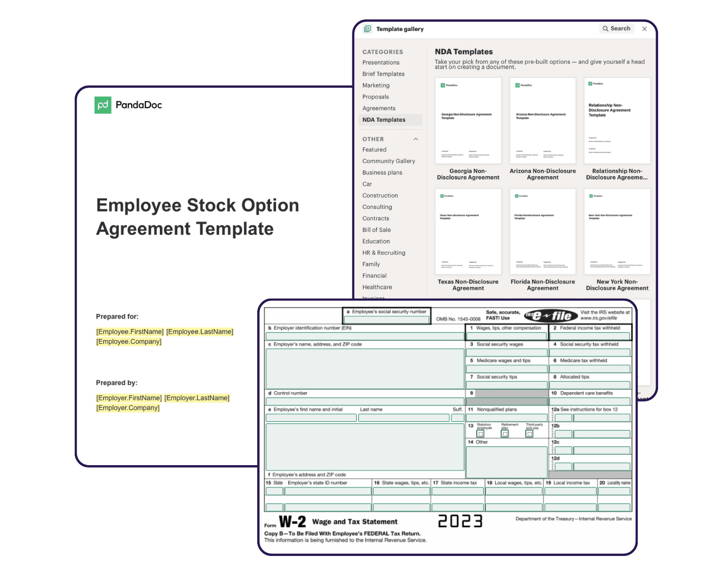Click Federal income tax withheld field
This screenshot has height=571, width=728.
[x=590, y=336]
